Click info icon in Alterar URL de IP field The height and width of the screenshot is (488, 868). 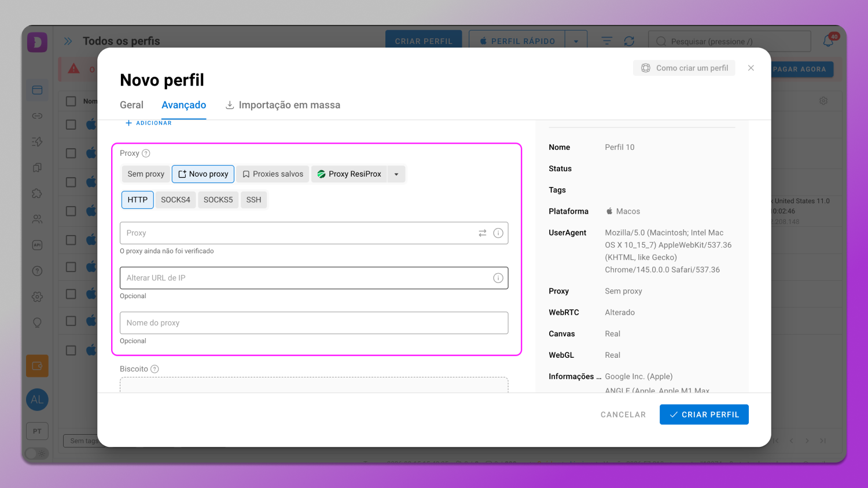click(x=498, y=278)
